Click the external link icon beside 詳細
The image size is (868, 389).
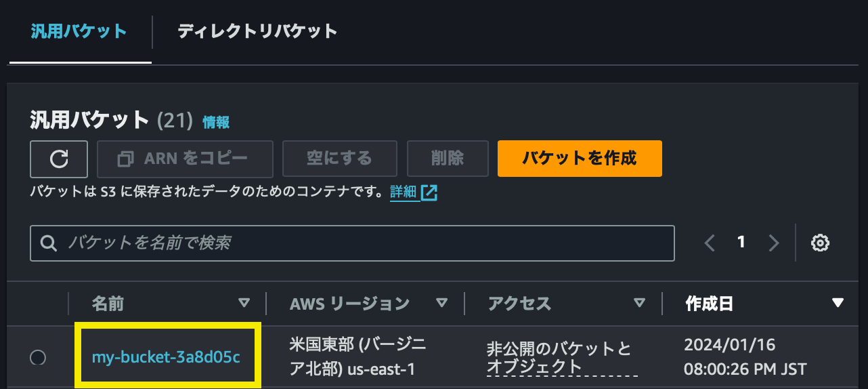(429, 192)
